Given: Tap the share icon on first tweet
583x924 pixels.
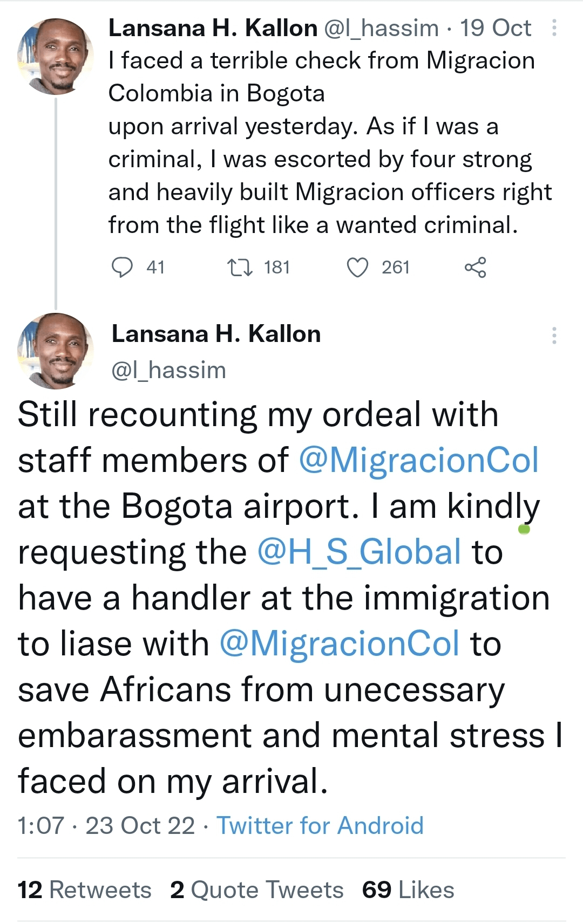Looking at the screenshot, I should click(475, 267).
